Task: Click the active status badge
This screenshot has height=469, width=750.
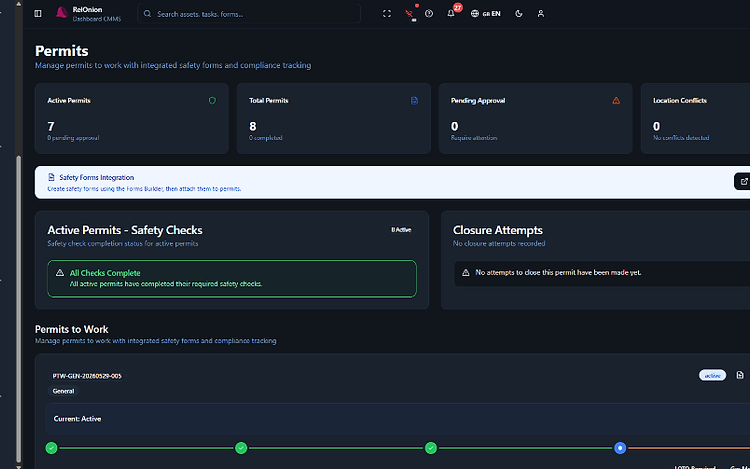Action: (x=712, y=375)
